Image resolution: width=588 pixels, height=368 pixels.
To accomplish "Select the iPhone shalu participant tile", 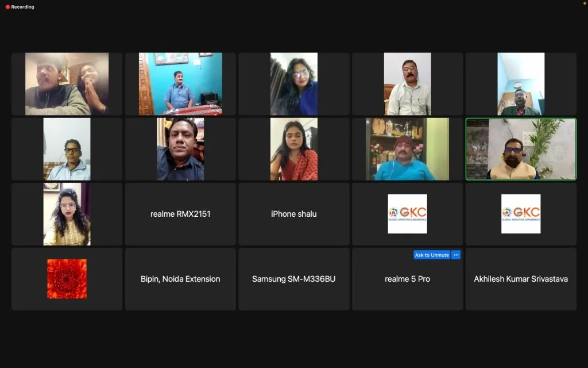I will [294, 214].
